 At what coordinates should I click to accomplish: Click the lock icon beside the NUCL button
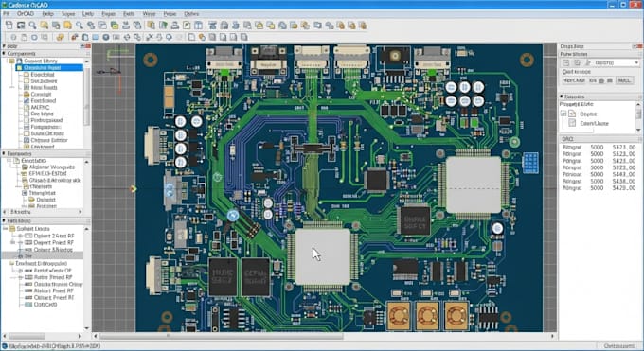(x=601, y=80)
